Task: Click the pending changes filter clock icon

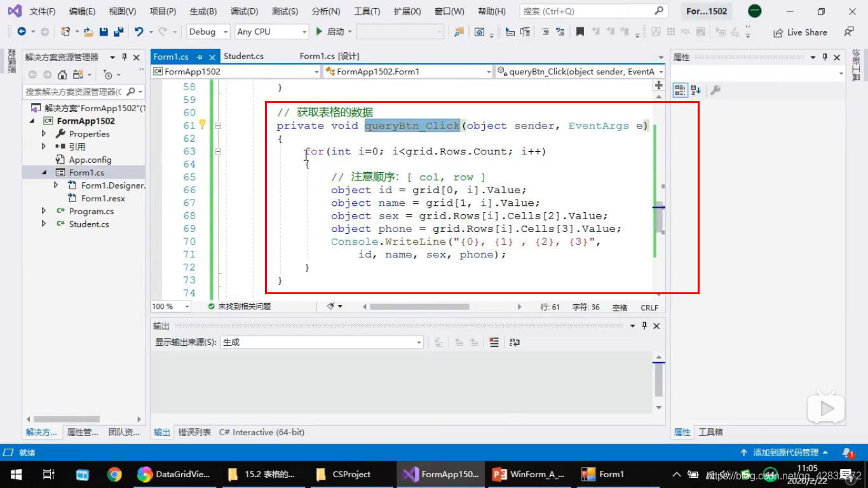Action: [107, 75]
